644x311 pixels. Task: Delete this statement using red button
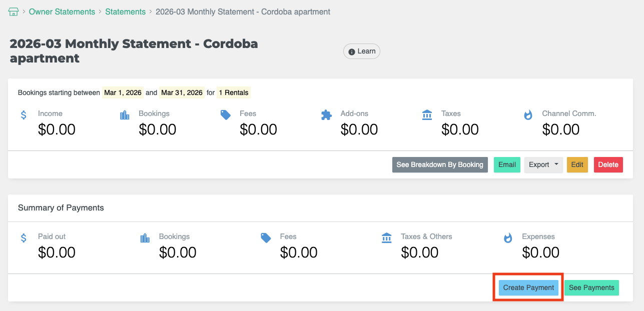pyautogui.click(x=608, y=164)
